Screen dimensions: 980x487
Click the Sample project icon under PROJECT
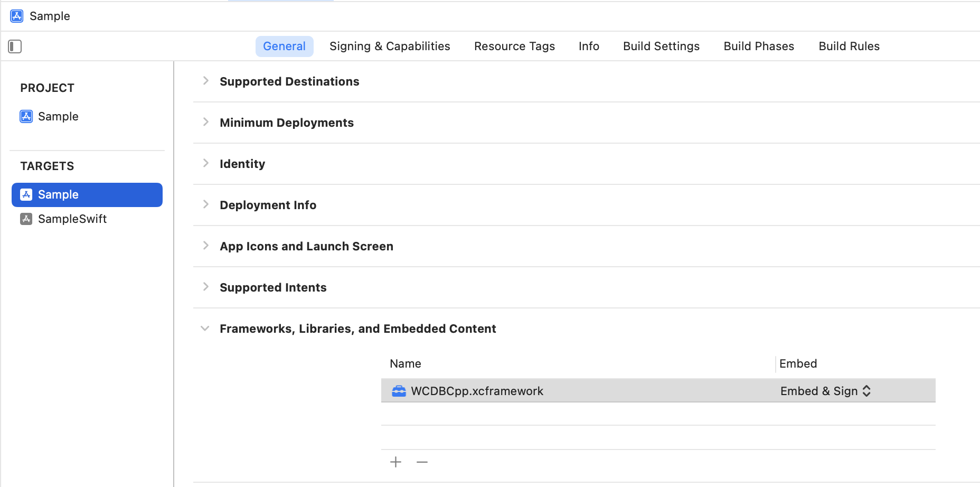(x=26, y=116)
